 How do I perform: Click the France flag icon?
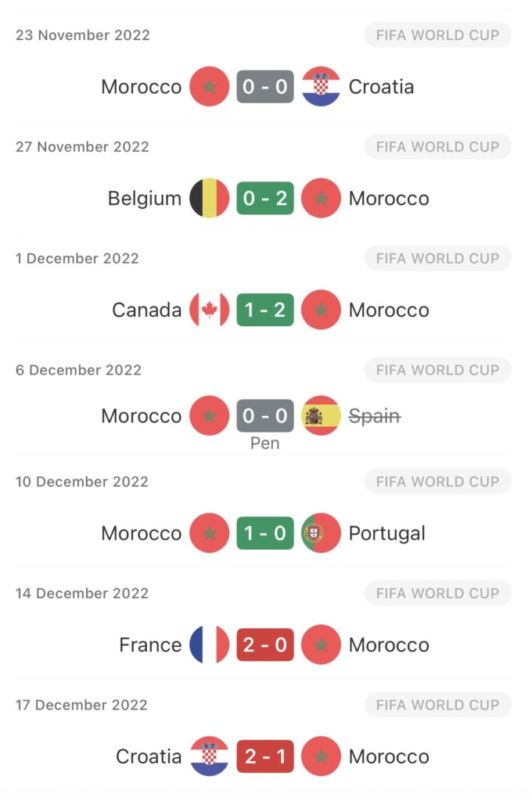coord(210,645)
